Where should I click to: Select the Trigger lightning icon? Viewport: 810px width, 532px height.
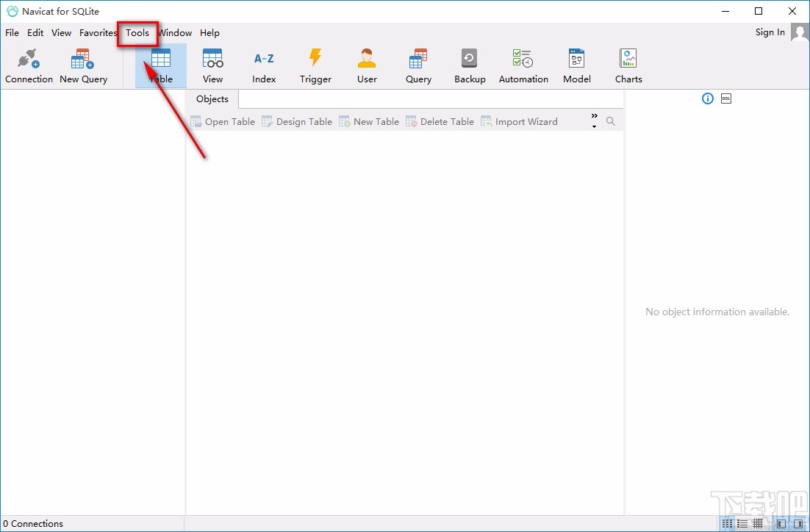click(315, 58)
